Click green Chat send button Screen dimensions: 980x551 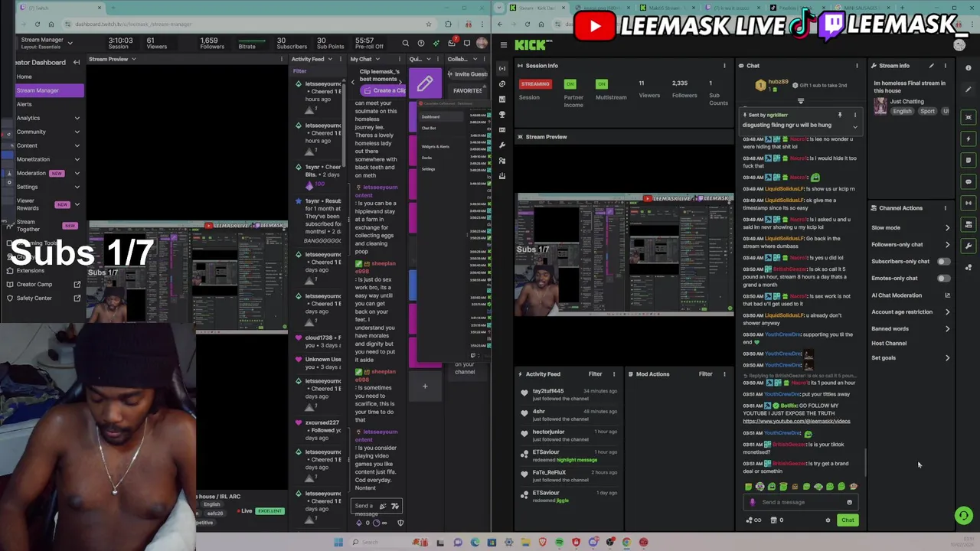point(848,520)
